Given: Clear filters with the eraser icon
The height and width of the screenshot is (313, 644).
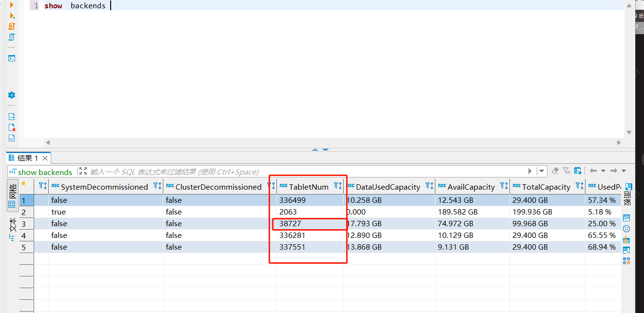Looking at the screenshot, I should tap(555, 171).
